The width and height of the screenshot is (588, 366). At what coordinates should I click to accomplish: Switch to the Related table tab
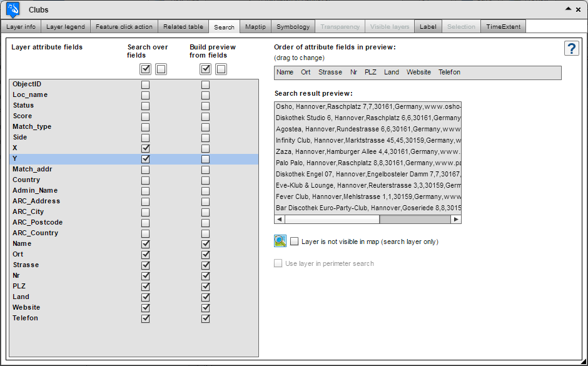(x=183, y=27)
